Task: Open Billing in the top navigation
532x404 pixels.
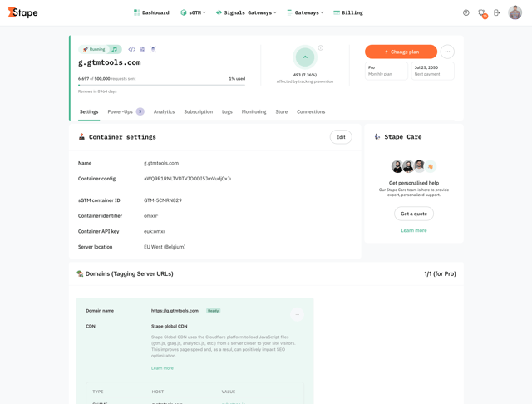Action: [x=348, y=12]
